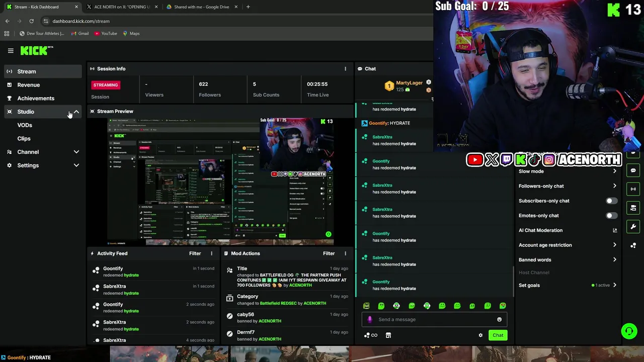
Task: Open AI Chat Moderation external link
Action: tap(614, 230)
